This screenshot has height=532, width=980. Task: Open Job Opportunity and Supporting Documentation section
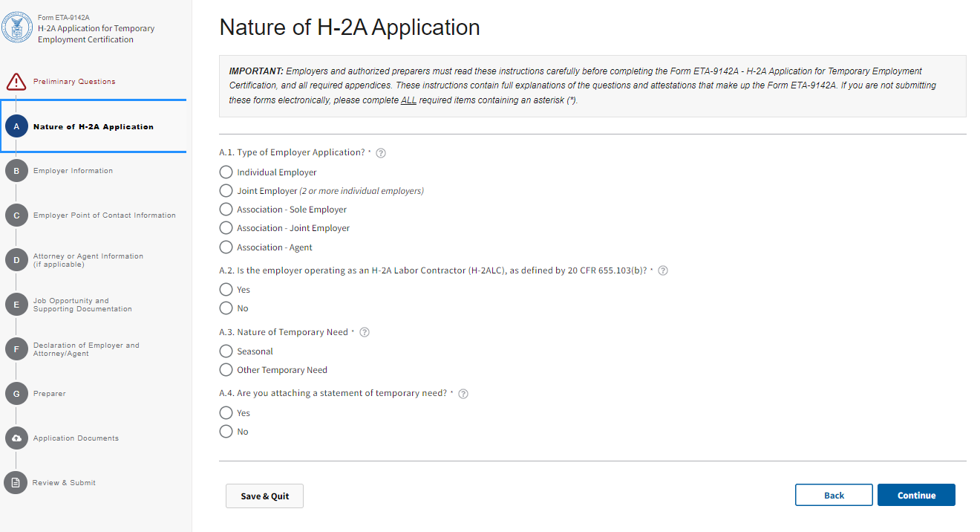coord(82,305)
